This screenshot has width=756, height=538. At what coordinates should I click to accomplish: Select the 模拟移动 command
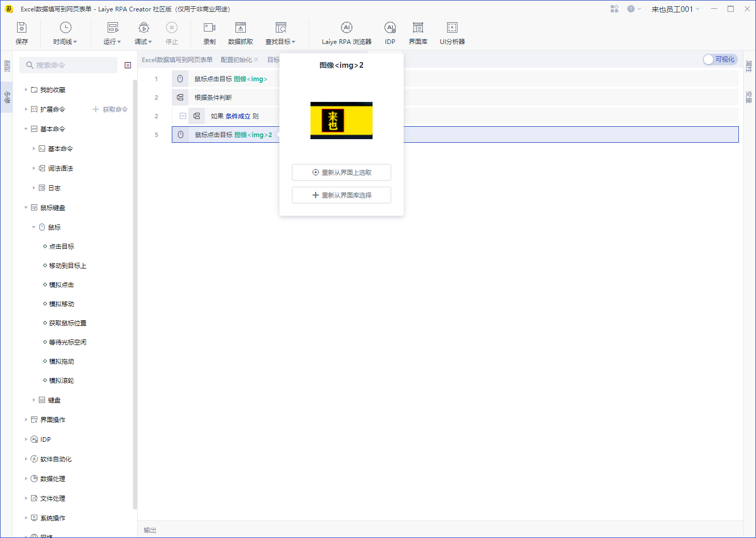61,304
